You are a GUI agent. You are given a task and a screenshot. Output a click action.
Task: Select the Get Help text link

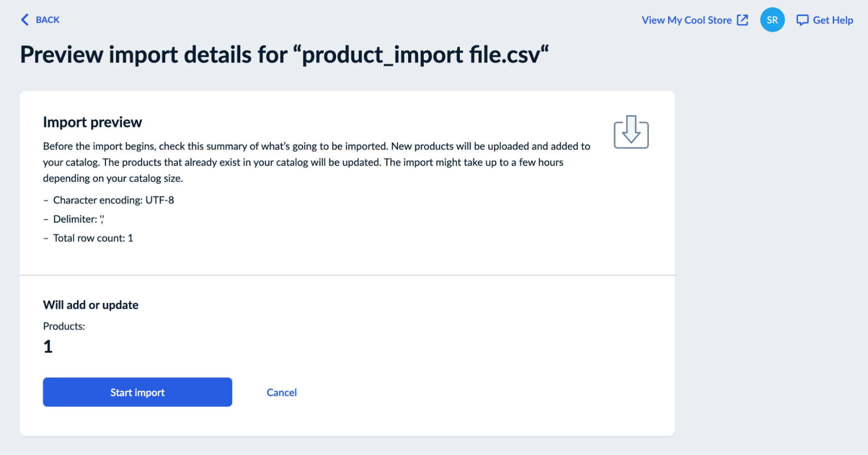[833, 20]
